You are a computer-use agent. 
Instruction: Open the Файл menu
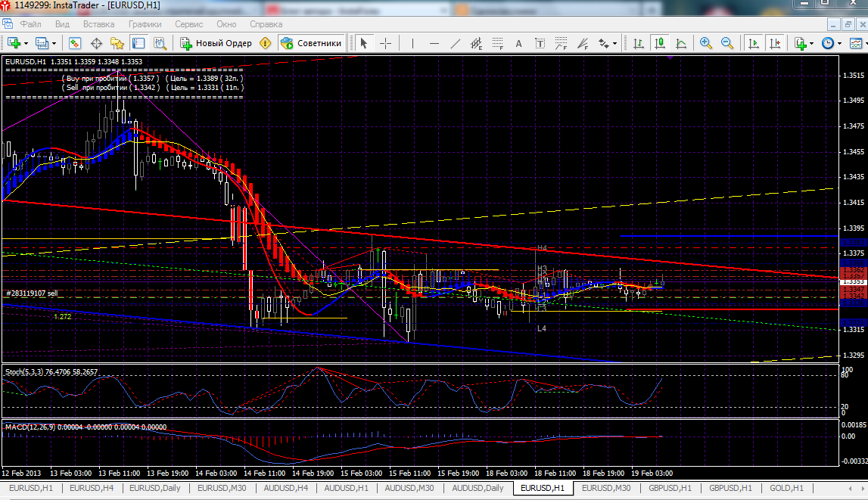tap(31, 24)
